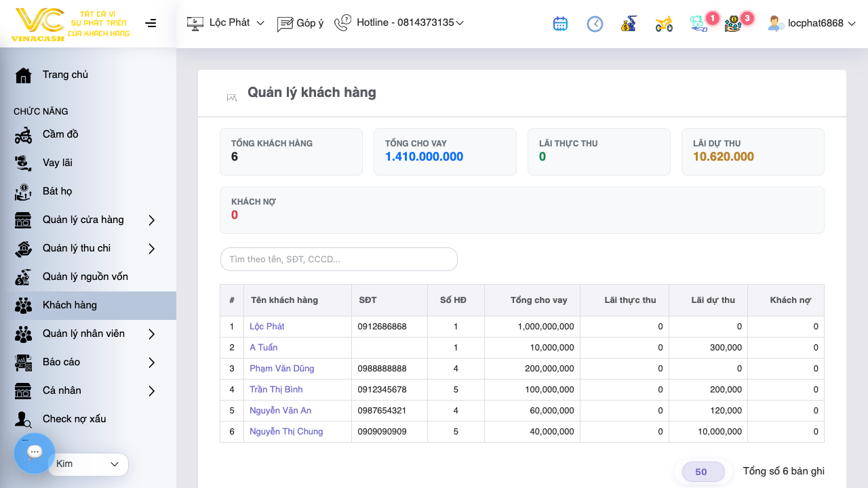Viewport: 868px width, 488px height.
Task: Click the Trang chủ home icon
Action: pyautogui.click(x=24, y=75)
